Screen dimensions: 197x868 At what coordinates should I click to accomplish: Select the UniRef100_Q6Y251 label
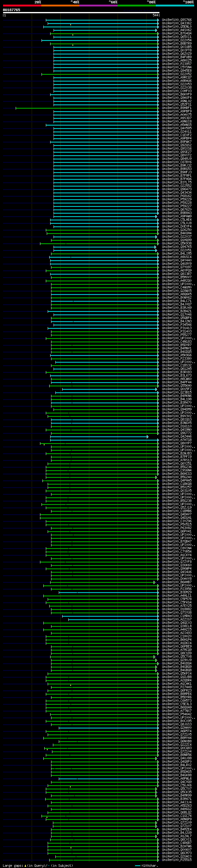[176, 464]
